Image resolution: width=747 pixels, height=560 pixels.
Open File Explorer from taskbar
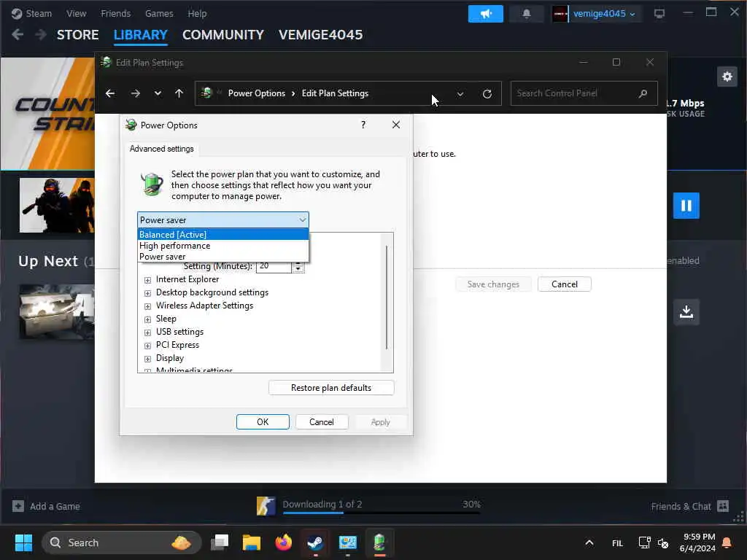[251, 542]
